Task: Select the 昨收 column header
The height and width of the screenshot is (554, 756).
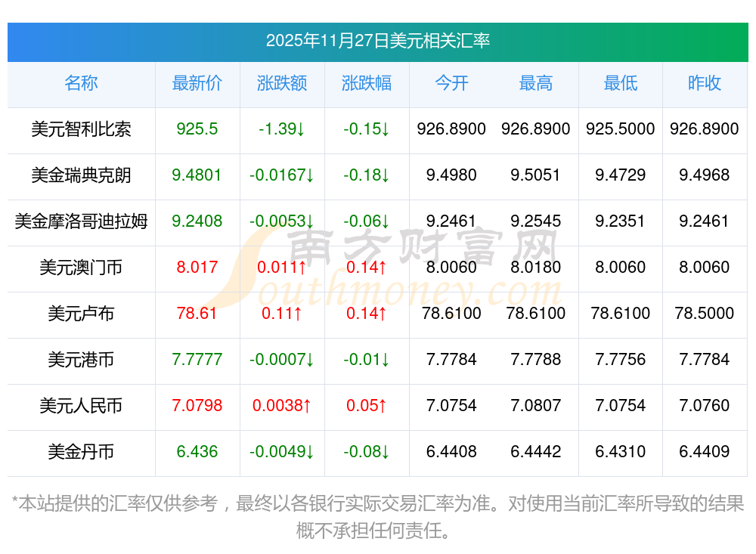Action: pyautogui.click(x=705, y=83)
